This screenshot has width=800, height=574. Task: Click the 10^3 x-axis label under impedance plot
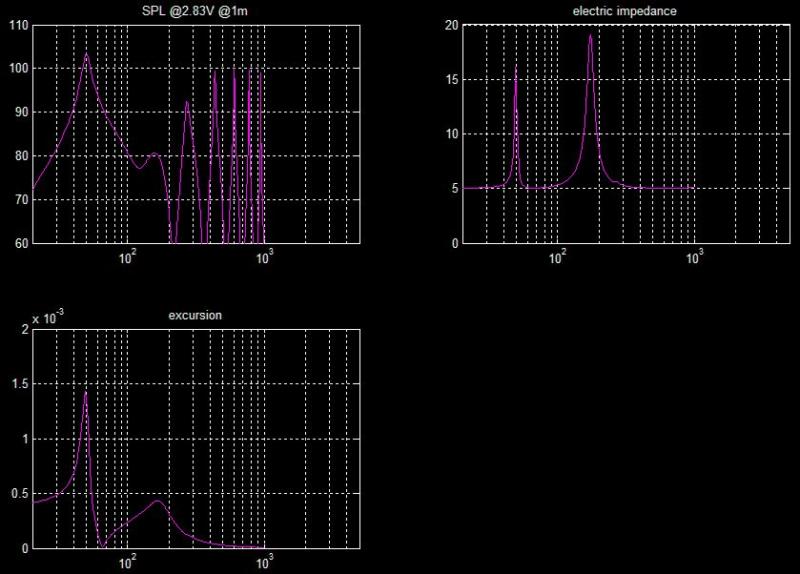coord(694,258)
